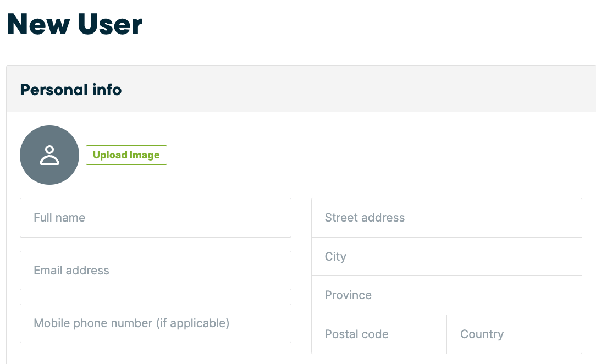601x364 pixels.
Task: Click the gray Personal info header bar
Action: coord(301,89)
